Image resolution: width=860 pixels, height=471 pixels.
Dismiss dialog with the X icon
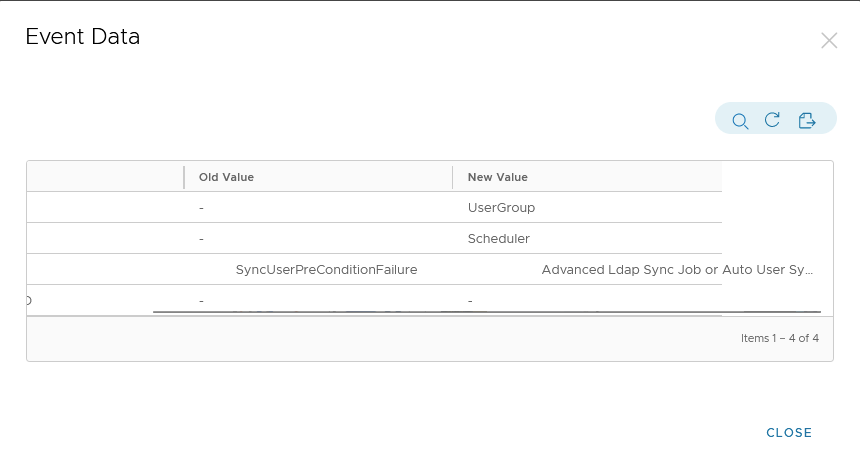(829, 41)
